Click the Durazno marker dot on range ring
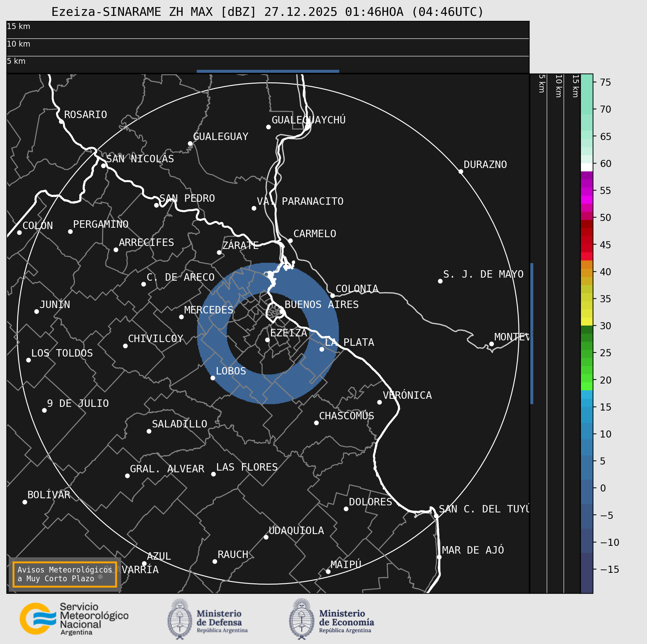 tap(461, 171)
